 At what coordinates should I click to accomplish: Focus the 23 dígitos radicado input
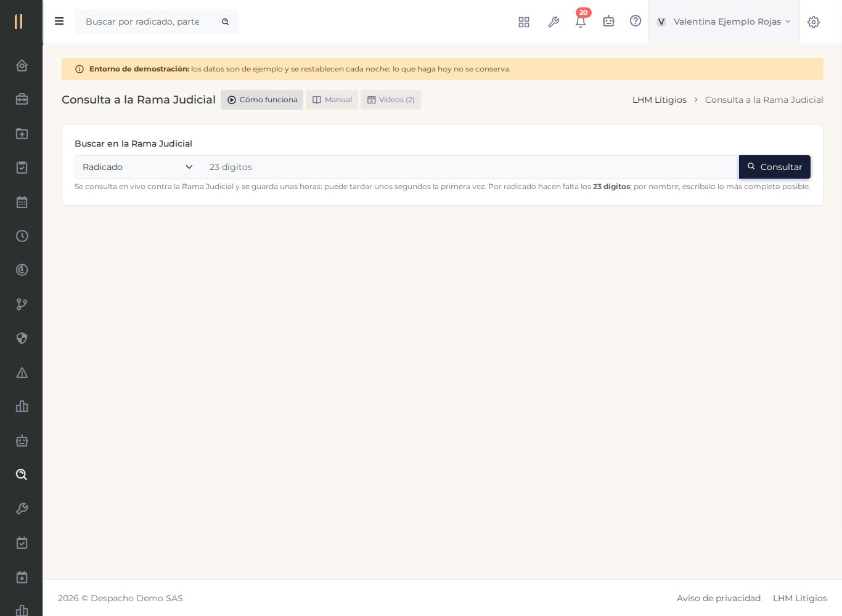470,167
